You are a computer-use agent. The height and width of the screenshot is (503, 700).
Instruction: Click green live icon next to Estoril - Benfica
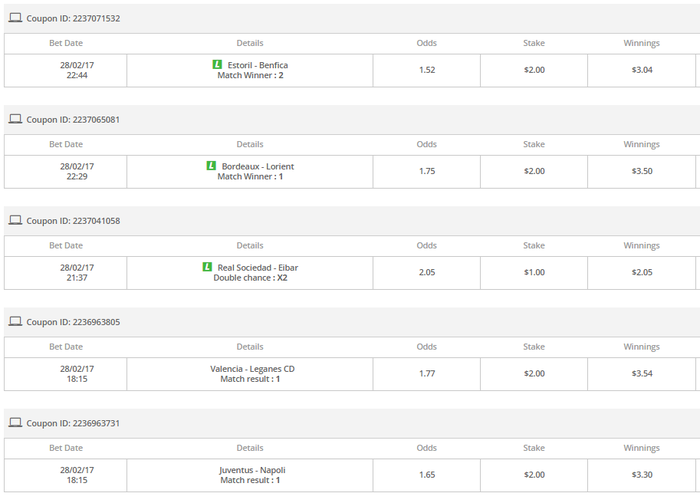click(x=217, y=65)
